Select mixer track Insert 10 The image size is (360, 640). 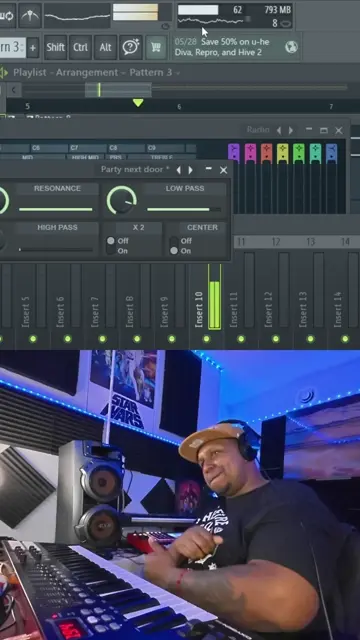tap(199, 309)
